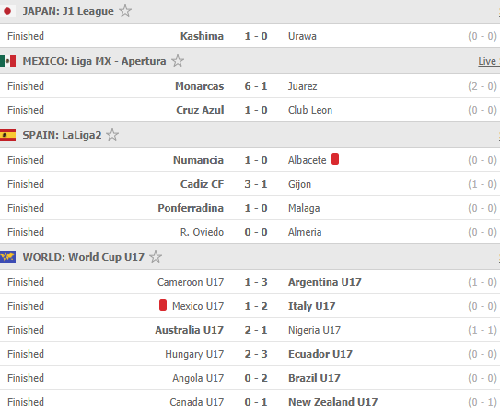Viewport: 500px width, 412px height.
Task: Click the Mexico flag icon
Action: point(8,61)
